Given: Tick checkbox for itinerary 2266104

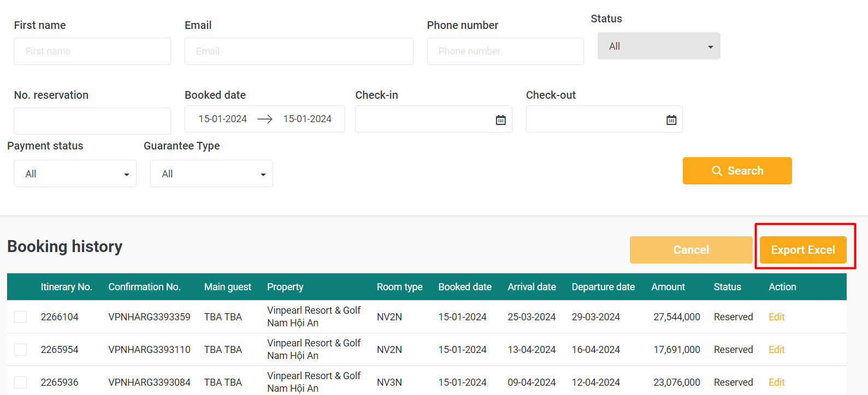Looking at the screenshot, I should pos(21,317).
